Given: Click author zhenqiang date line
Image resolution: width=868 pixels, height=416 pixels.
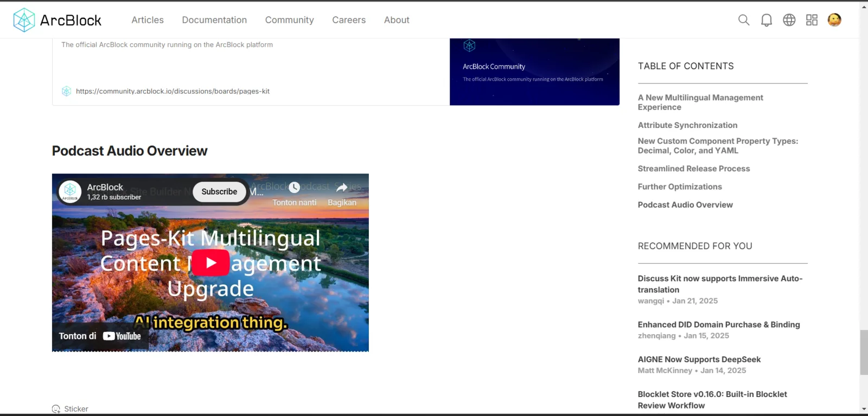Looking at the screenshot, I should click(x=684, y=336).
